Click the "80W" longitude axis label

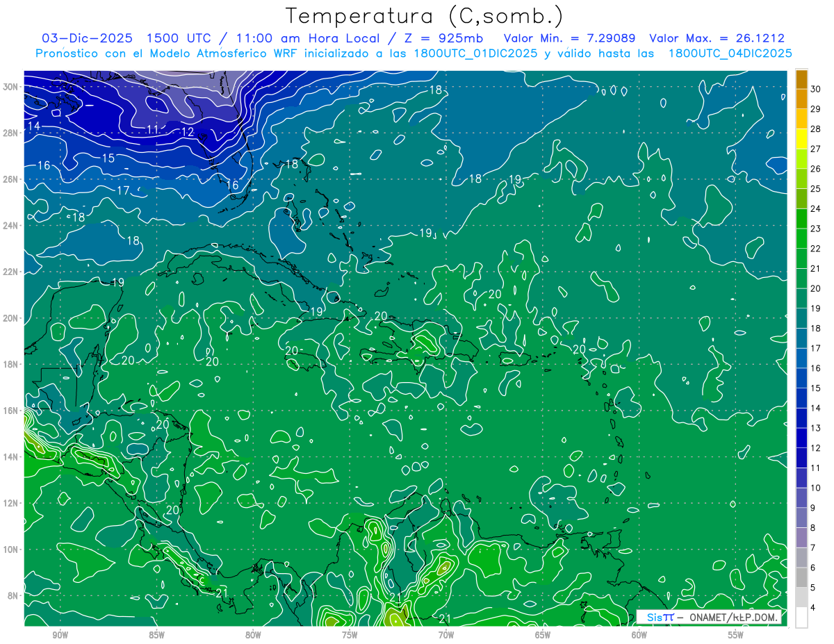pyautogui.click(x=253, y=636)
